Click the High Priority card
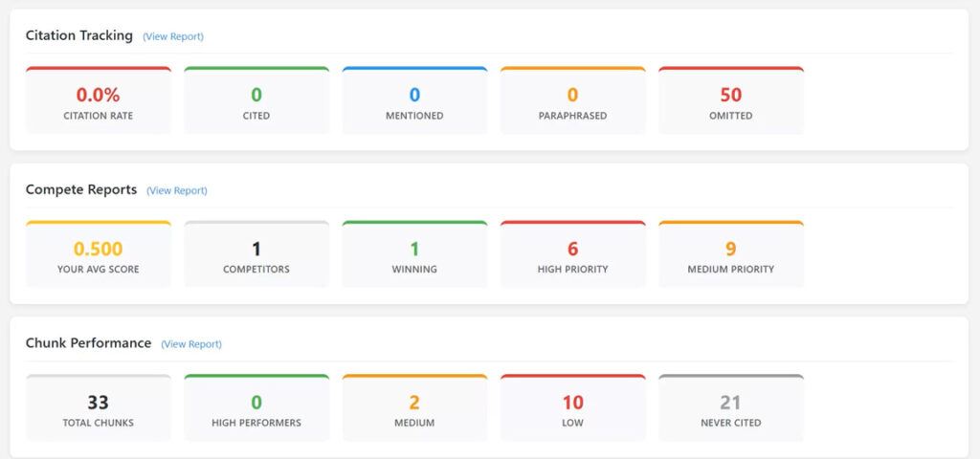 click(x=572, y=255)
